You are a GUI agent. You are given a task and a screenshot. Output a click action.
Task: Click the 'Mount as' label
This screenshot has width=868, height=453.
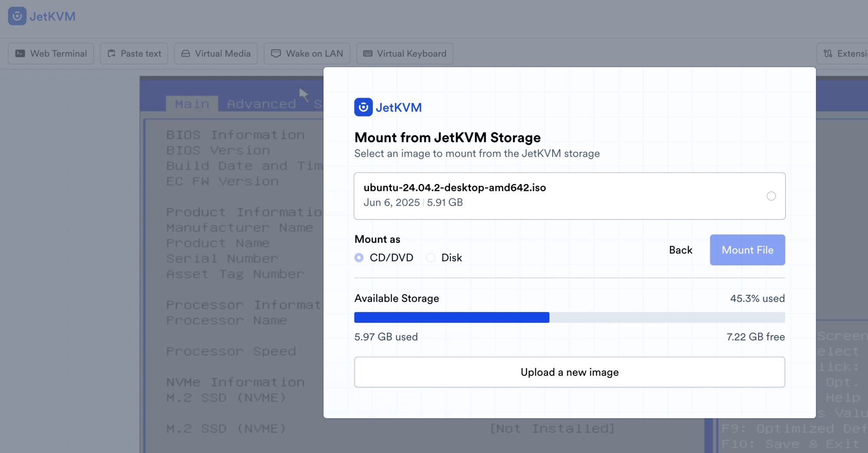click(x=377, y=240)
